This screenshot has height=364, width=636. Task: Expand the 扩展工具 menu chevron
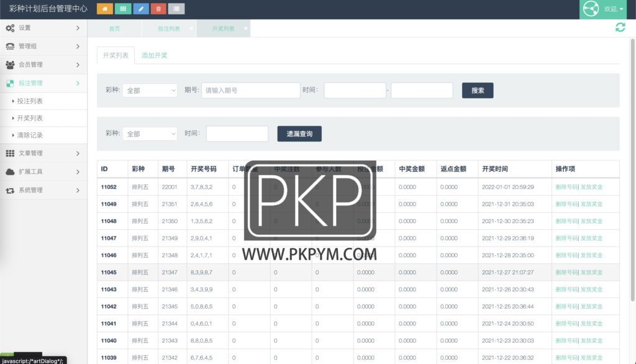click(78, 171)
